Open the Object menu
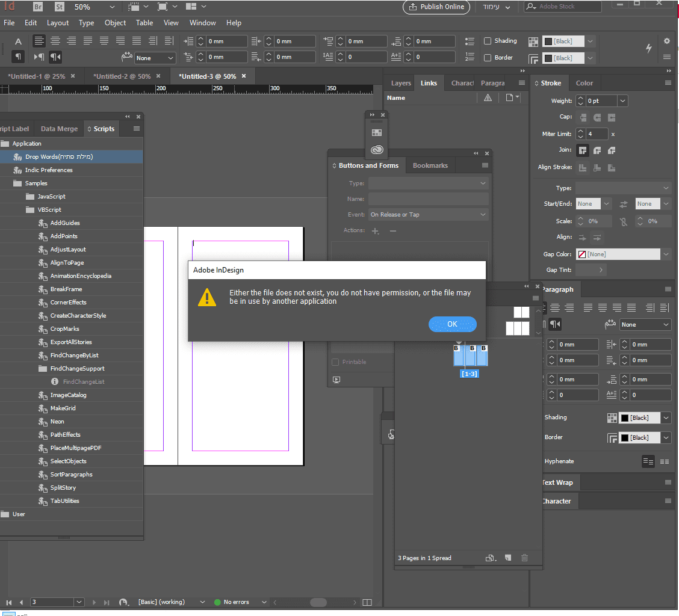 (115, 23)
